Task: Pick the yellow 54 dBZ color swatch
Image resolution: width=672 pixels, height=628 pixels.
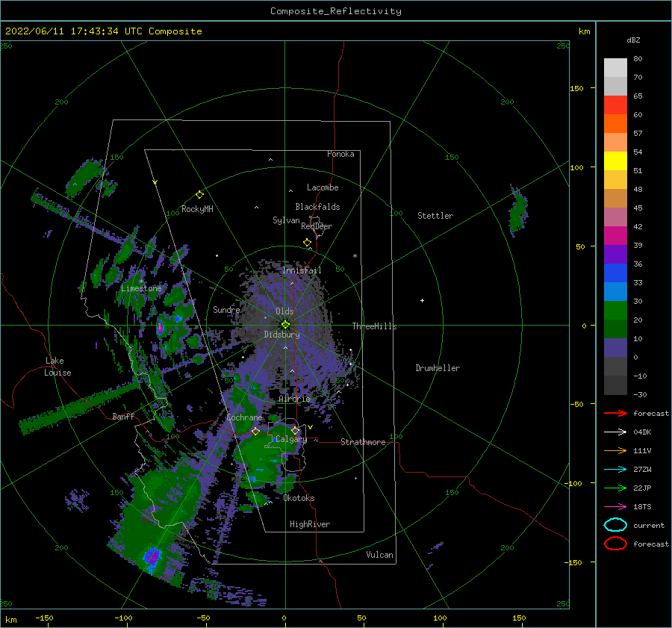Action: click(615, 161)
